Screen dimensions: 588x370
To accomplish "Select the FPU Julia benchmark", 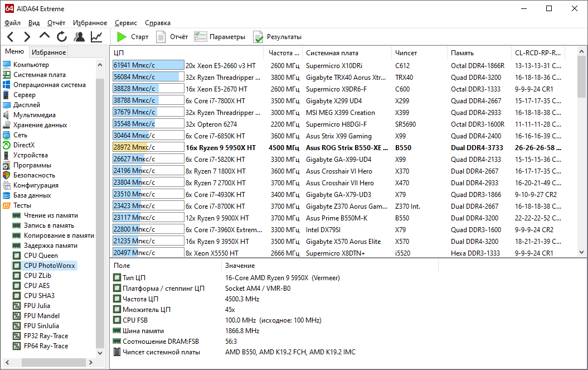I will pyautogui.click(x=37, y=306).
